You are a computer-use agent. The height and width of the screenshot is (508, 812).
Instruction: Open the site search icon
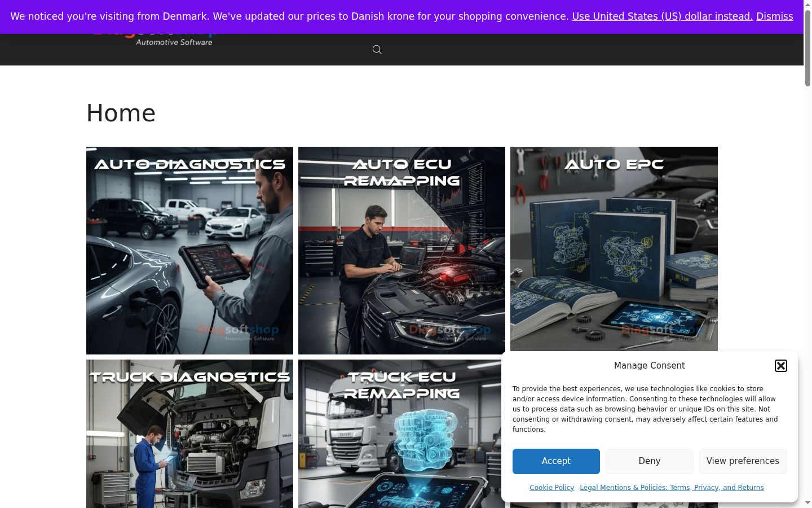377,50
